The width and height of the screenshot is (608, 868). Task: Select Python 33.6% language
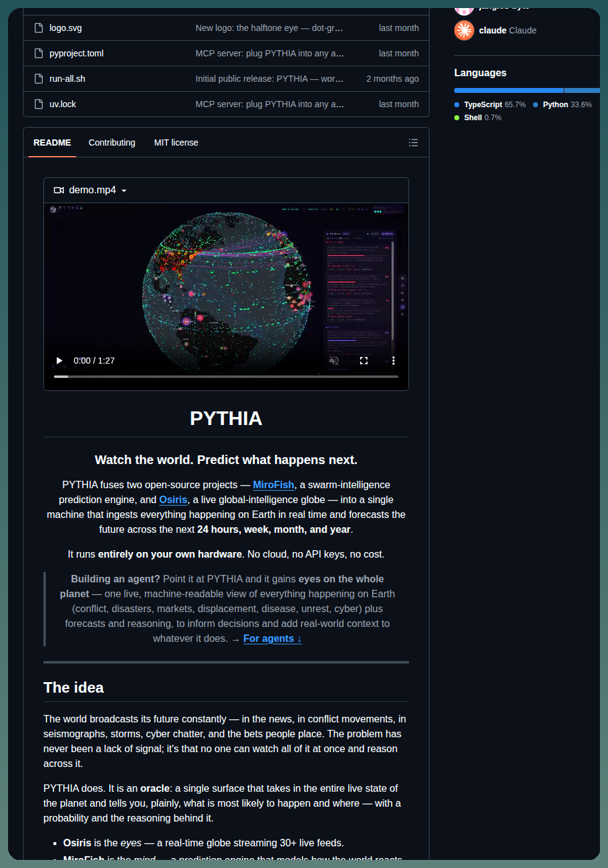[562, 105]
